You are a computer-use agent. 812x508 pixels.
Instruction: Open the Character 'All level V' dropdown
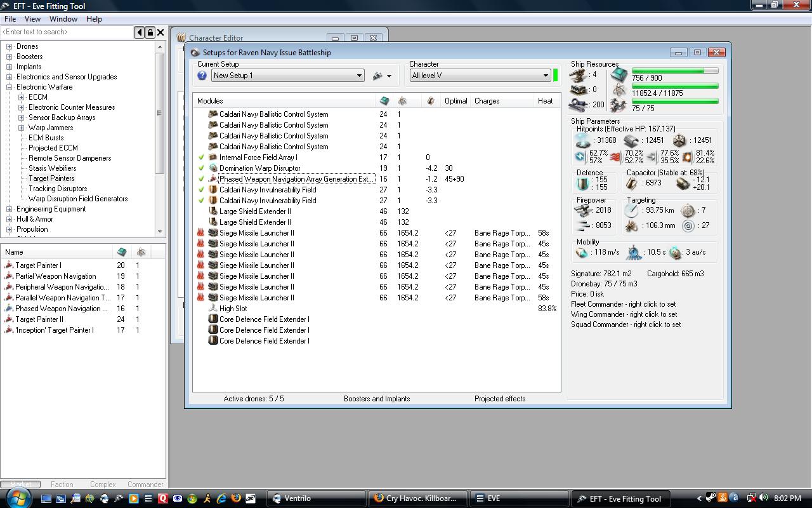click(545, 76)
